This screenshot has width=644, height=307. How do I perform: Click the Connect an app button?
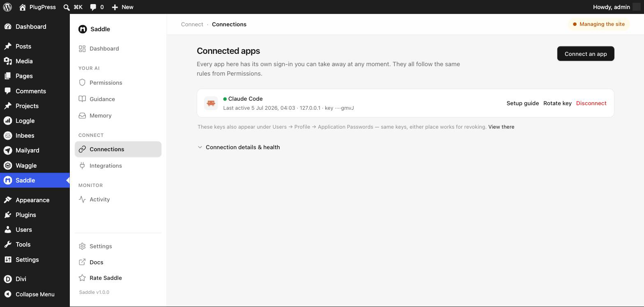point(586,54)
